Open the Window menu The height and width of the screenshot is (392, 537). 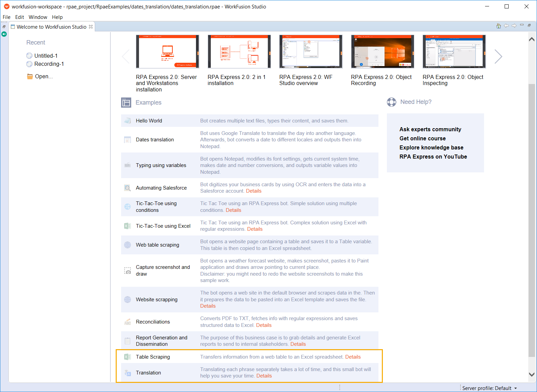click(38, 17)
